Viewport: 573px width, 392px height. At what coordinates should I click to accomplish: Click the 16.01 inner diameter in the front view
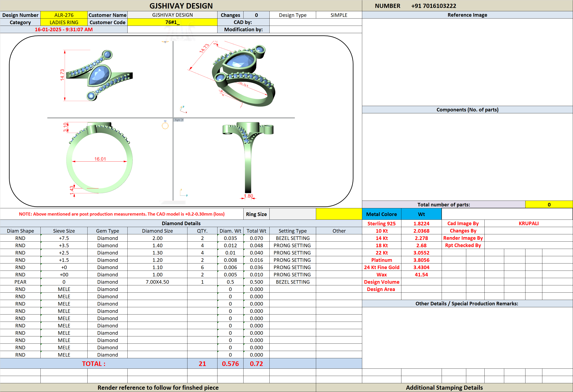click(x=100, y=159)
